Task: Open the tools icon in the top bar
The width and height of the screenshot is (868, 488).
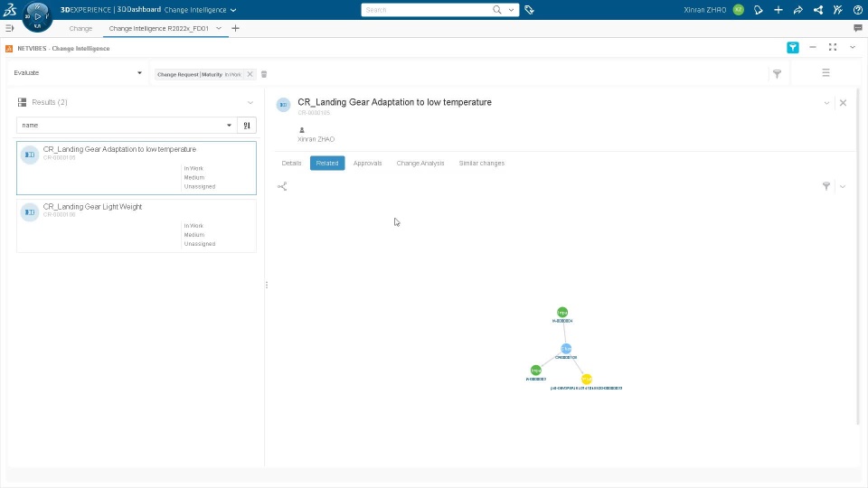Action: click(x=838, y=9)
